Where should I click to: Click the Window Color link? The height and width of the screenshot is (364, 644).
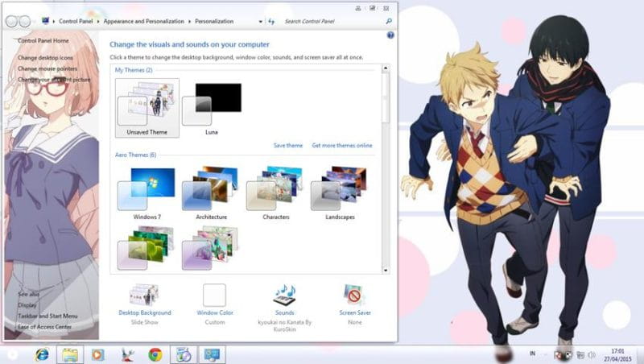pyautogui.click(x=215, y=312)
